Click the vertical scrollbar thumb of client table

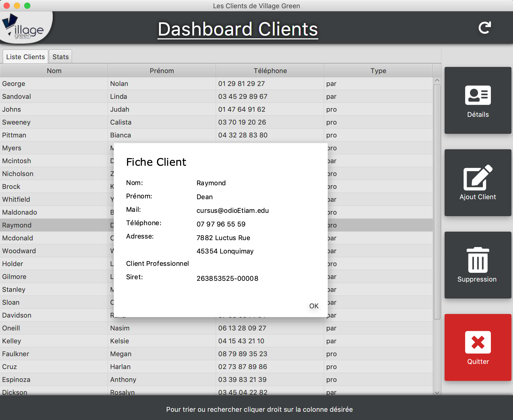(x=437, y=202)
